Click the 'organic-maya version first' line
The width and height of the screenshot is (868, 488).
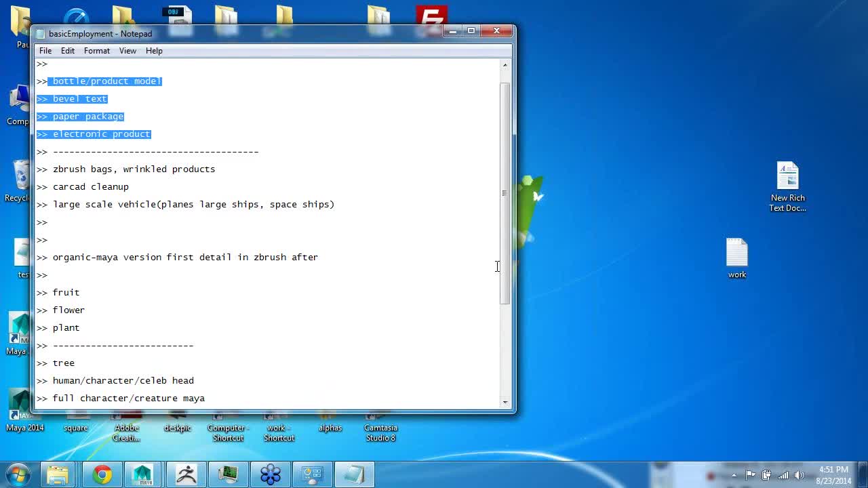click(185, 258)
